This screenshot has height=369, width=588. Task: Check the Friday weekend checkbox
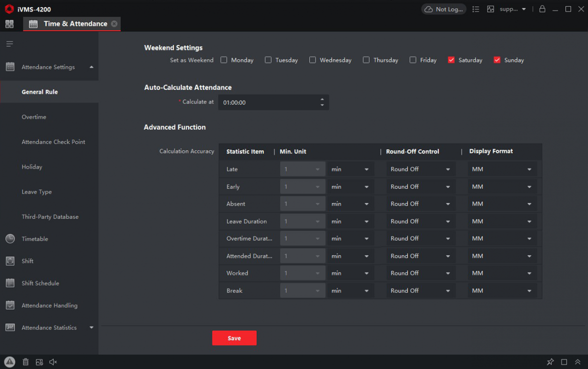[x=413, y=60]
